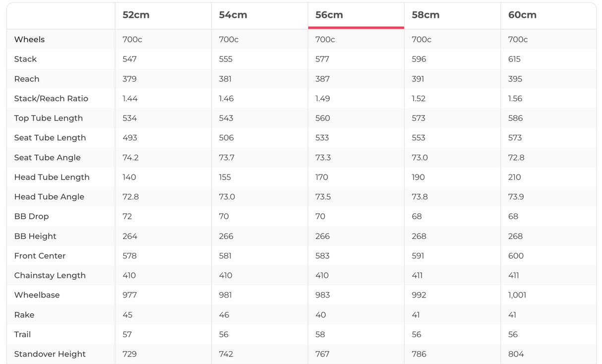Click the Chainstay Length row label
Viewport: 602px width, 364px height.
(50, 276)
